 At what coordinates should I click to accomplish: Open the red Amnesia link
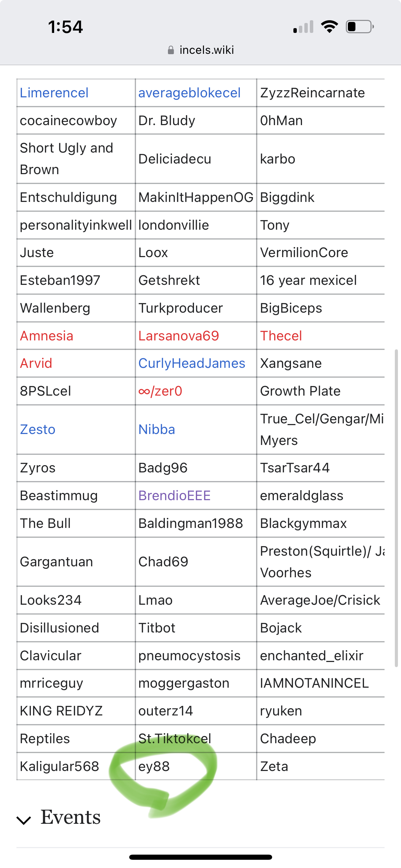click(x=47, y=336)
